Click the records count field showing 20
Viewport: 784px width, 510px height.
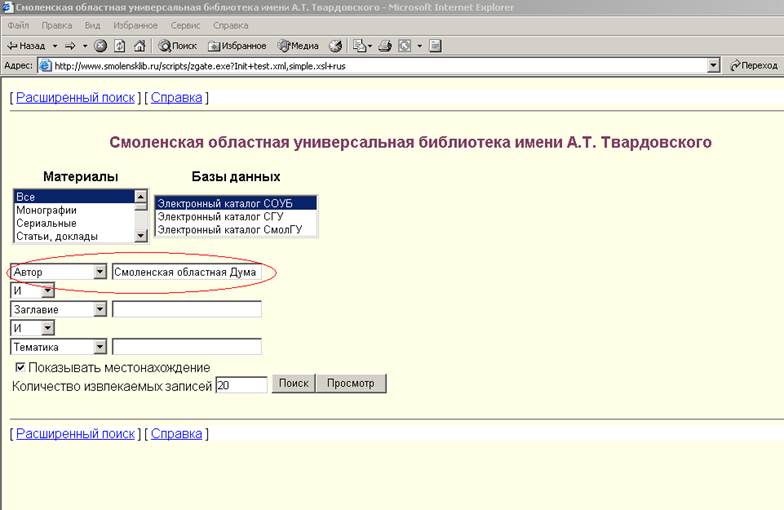(242, 385)
